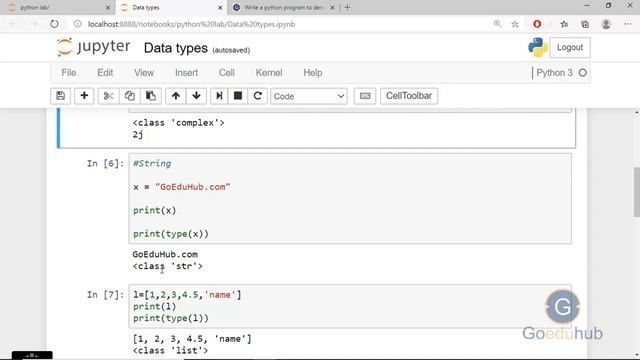640x360 pixels.
Task: Insert a new cell below with plus icon
Action: click(84, 96)
